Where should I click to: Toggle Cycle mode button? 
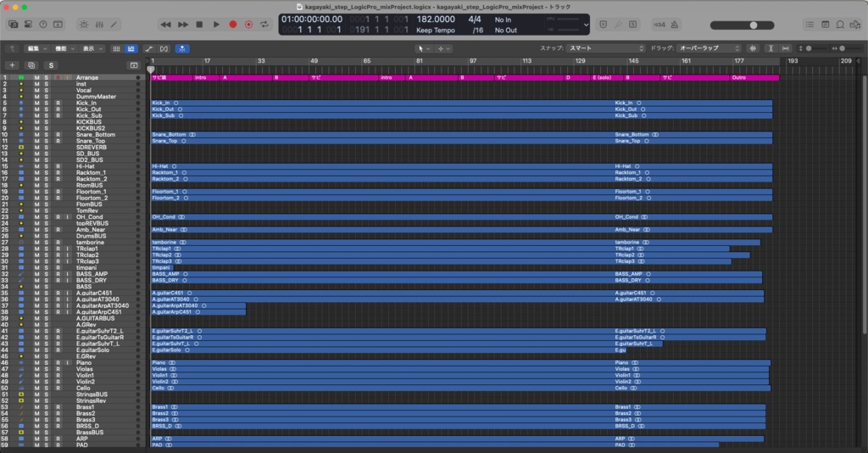(x=264, y=25)
